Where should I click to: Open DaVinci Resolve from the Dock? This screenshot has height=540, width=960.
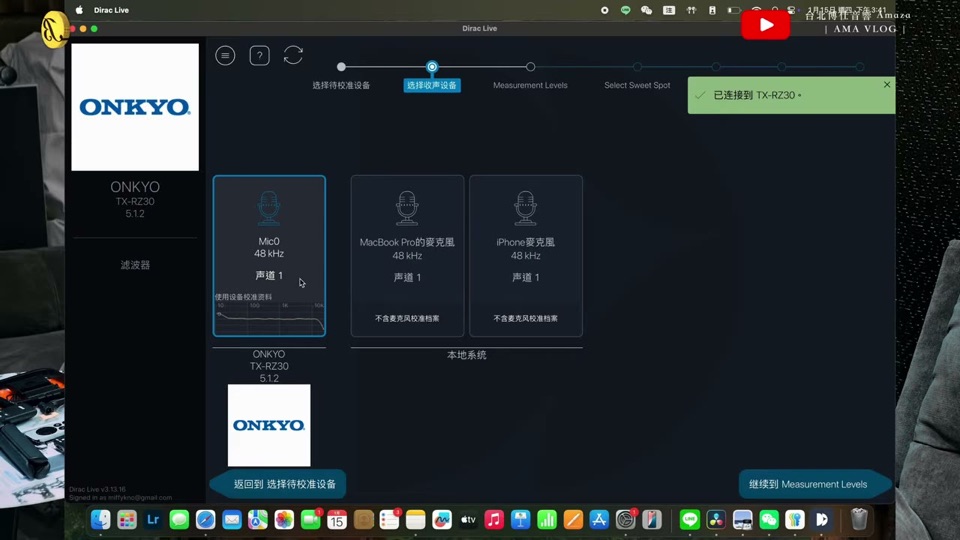tap(716, 520)
